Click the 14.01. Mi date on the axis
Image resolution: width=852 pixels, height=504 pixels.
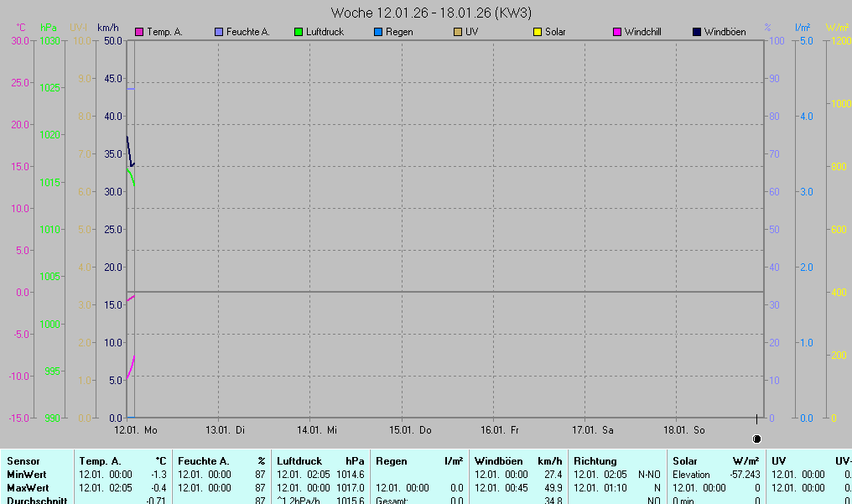click(317, 430)
